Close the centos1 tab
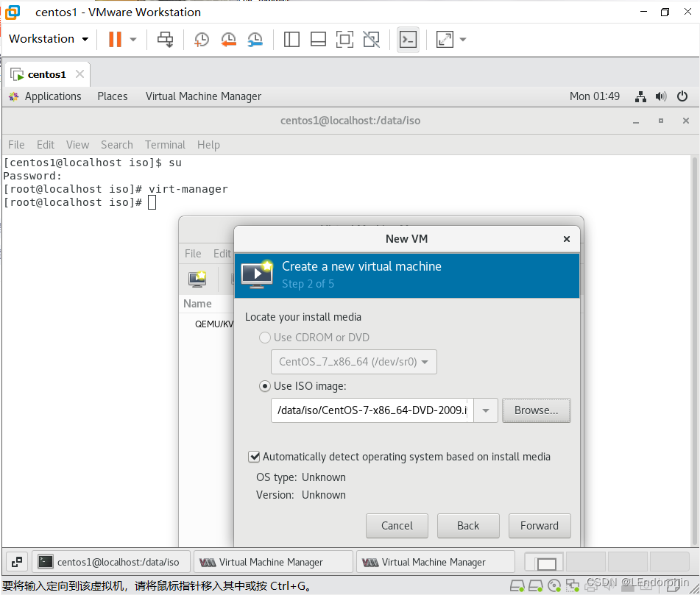Image resolution: width=700 pixels, height=595 pixels. click(80, 74)
